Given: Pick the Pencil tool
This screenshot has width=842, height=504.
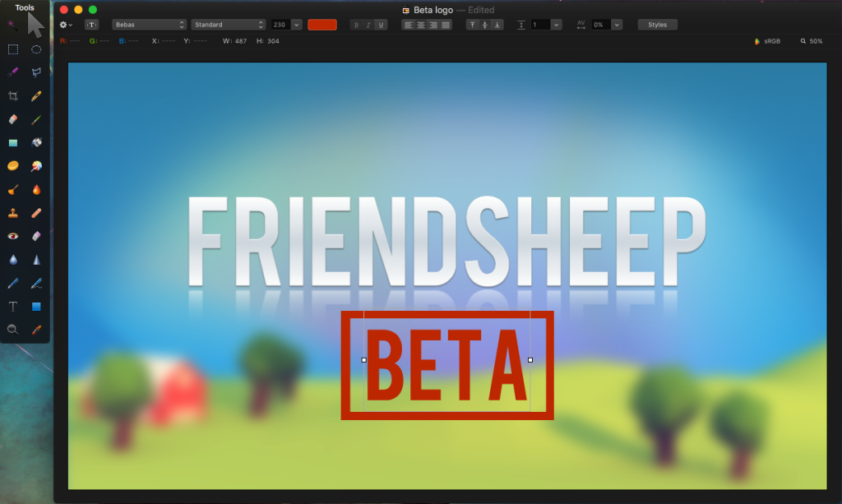Looking at the screenshot, I should point(36,96).
